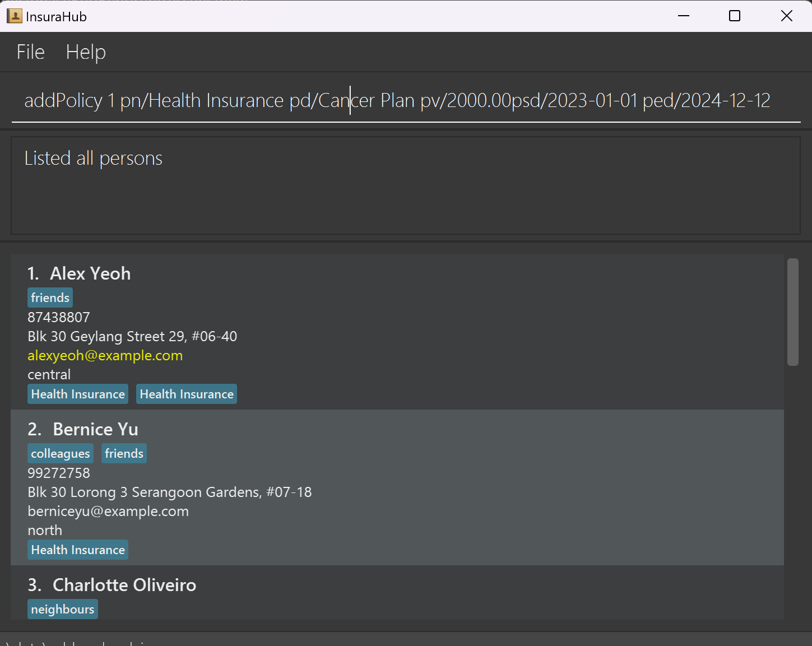Screen dimensions: 812x646
Task: Click email berniceyu@example.com
Action: (x=108, y=511)
